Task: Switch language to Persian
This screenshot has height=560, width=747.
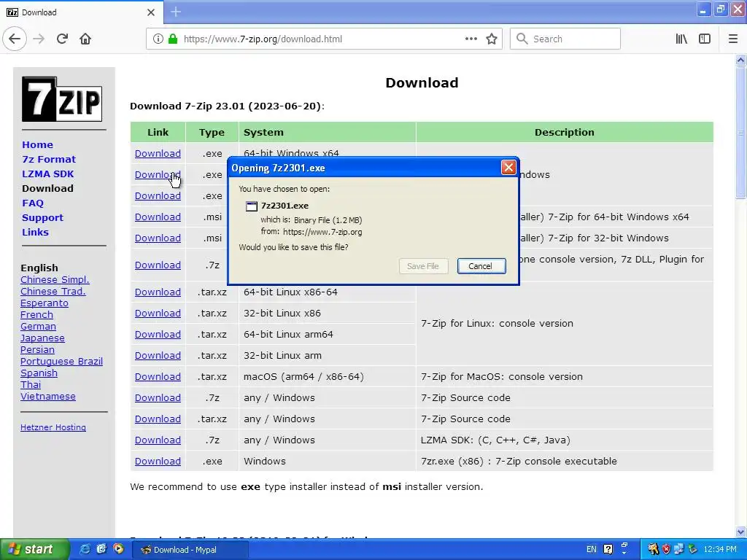Action: [x=37, y=350]
